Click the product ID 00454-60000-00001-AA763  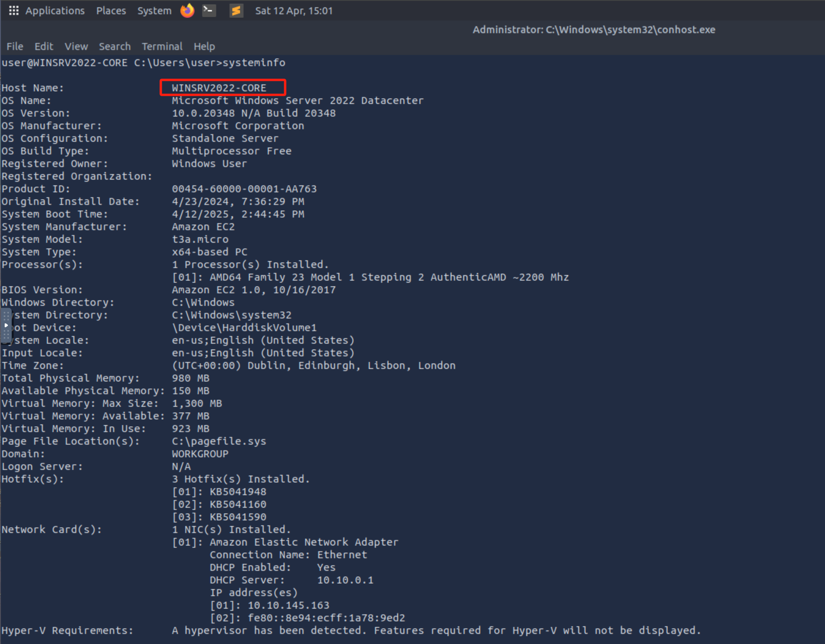click(x=244, y=189)
